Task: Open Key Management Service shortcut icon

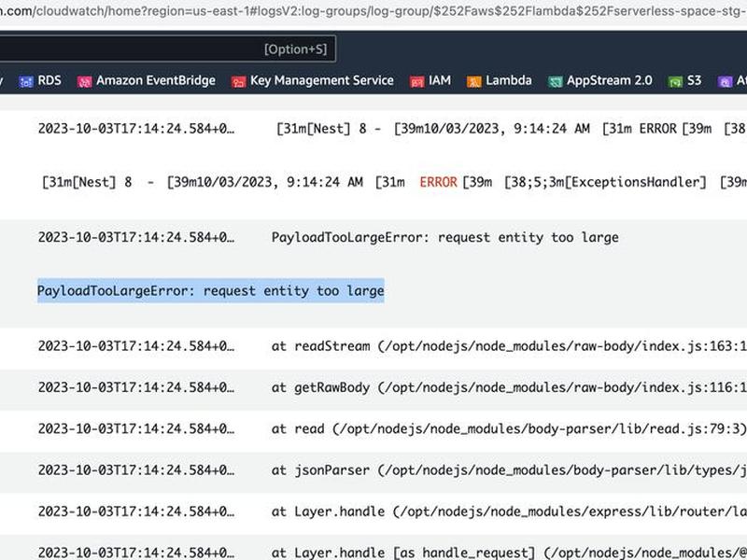Action: coord(238,82)
